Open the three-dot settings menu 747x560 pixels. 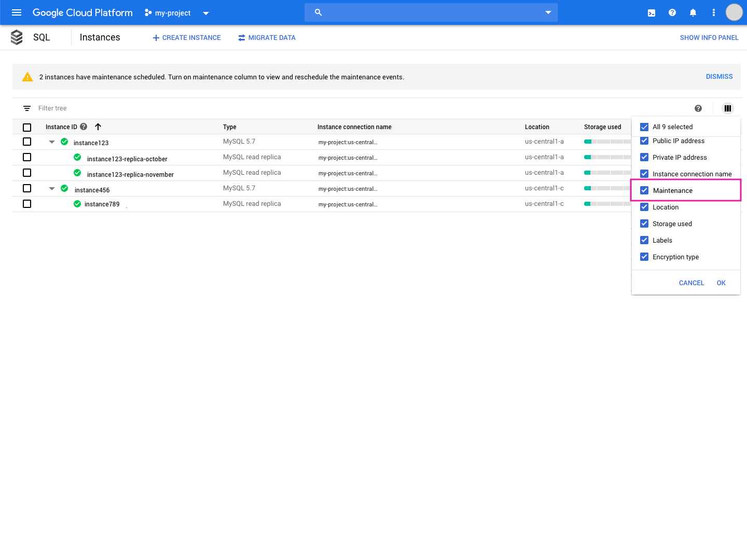pyautogui.click(x=714, y=12)
